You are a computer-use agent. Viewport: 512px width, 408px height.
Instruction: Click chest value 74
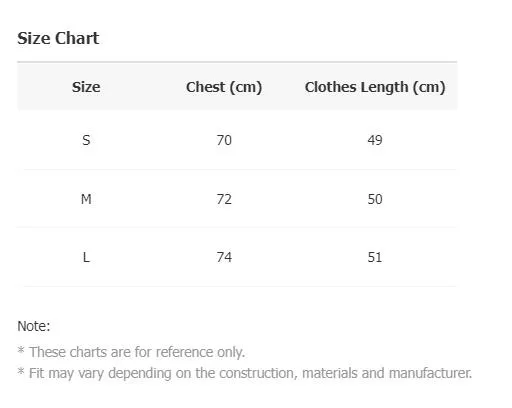224,257
